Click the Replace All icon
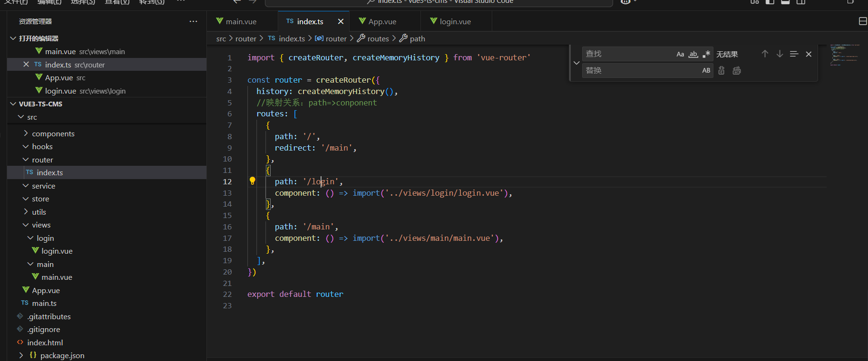868x361 pixels. click(737, 71)
